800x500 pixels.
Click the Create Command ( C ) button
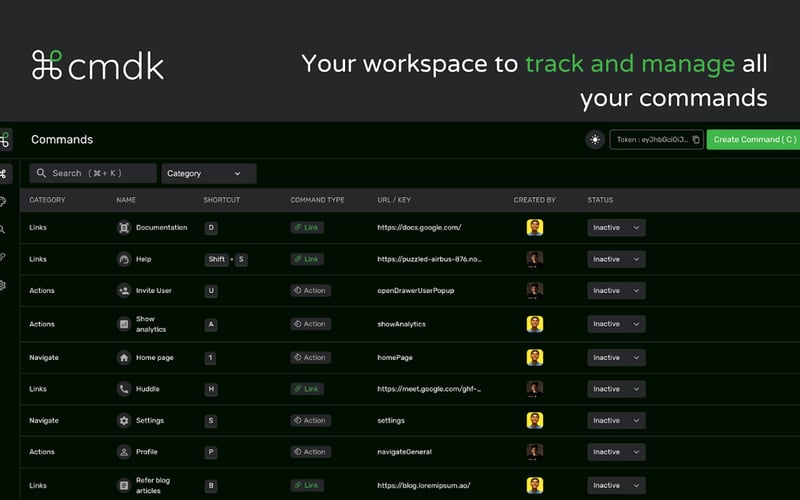754,139
